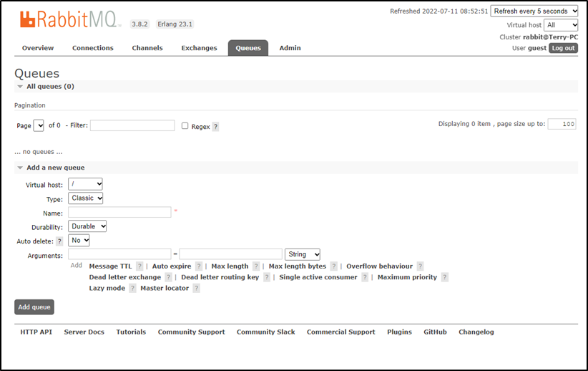
Task: Show help for Auto expire argument
Action: point(199,266)
